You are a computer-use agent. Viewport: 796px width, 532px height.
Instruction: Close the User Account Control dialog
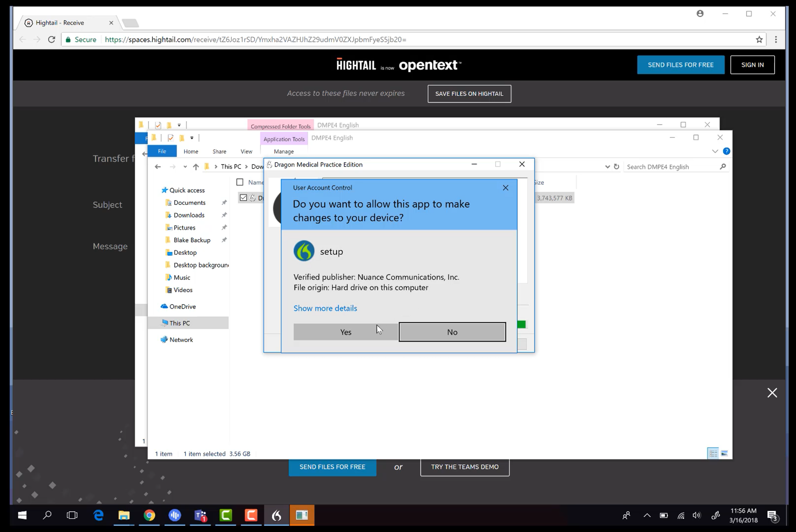coord(505,188)
